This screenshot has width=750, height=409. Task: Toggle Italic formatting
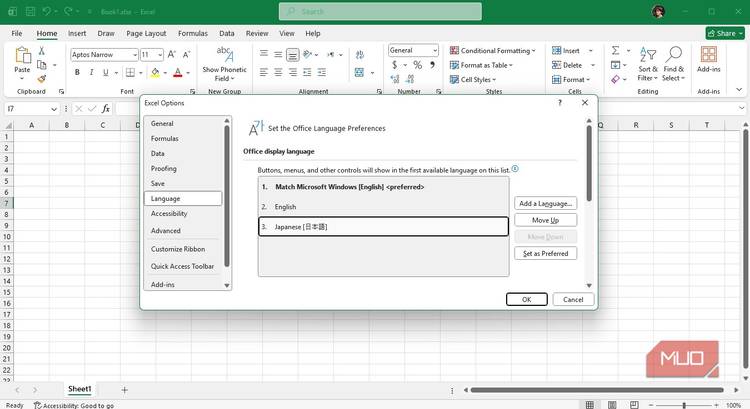point(91,72)
